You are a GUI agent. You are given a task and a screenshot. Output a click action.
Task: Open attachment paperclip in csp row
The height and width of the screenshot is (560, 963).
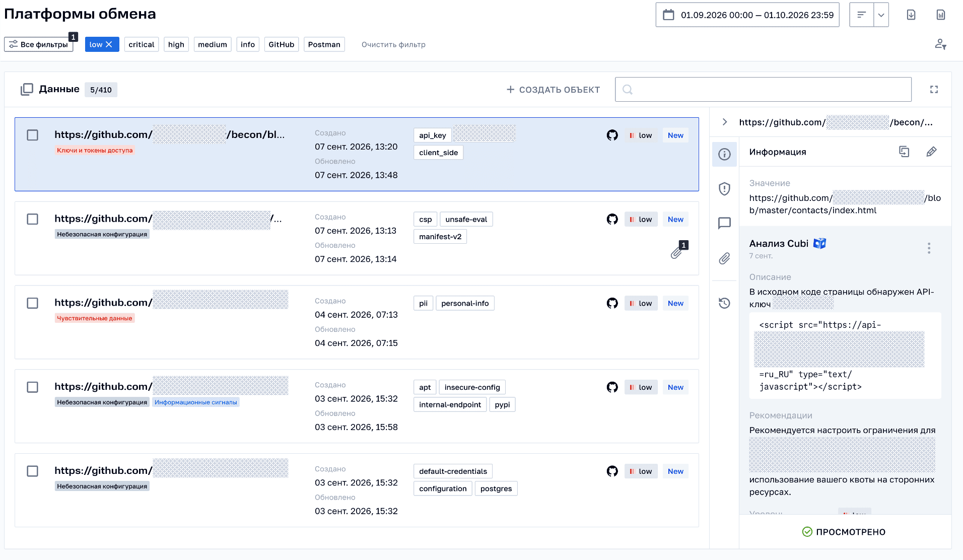[676, 253]
